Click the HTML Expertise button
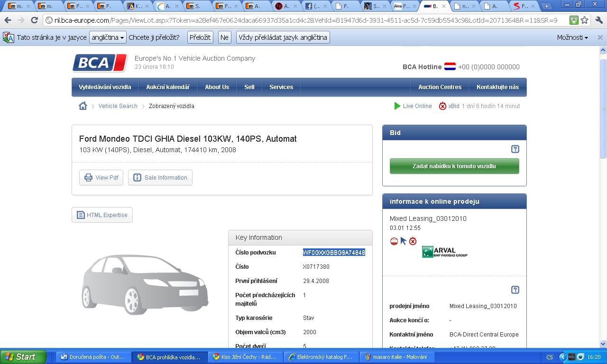Image resolution: width=607 pixels, height=364 pixels. coord(102,215)
